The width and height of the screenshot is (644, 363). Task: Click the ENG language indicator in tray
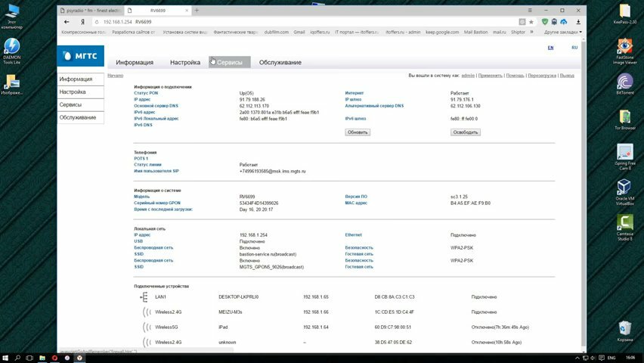(x=611, y=358)
